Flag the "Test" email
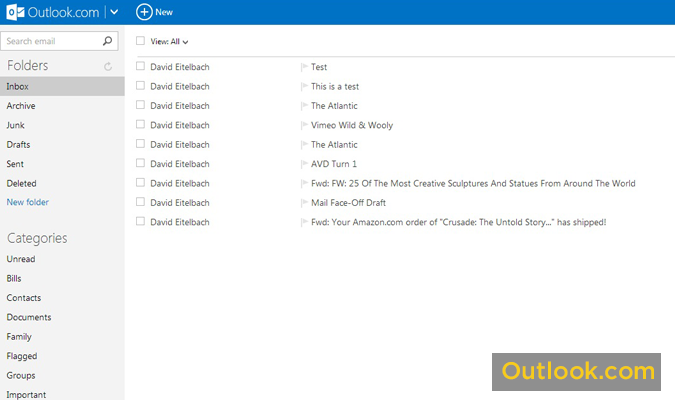675x400 pixels. 304,67
